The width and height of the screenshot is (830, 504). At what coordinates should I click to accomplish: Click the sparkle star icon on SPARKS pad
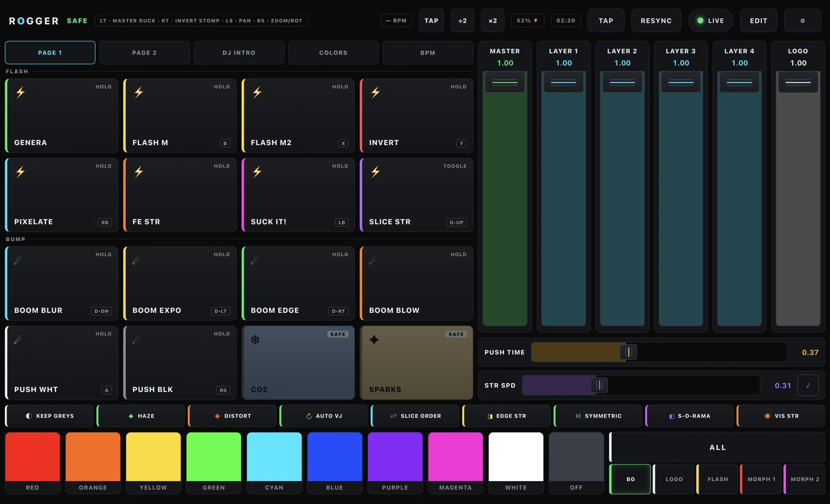pyautogui.click(x=374, y=340)
